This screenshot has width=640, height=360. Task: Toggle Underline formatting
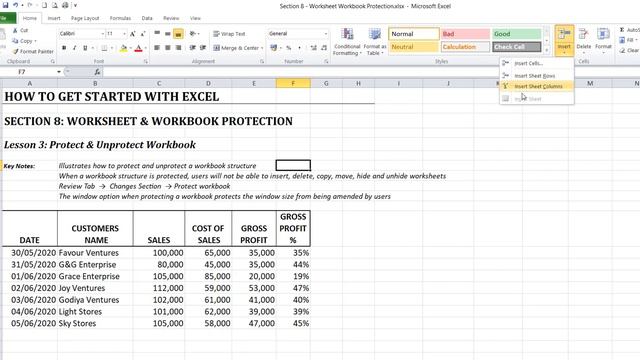(x=85, y=48)
